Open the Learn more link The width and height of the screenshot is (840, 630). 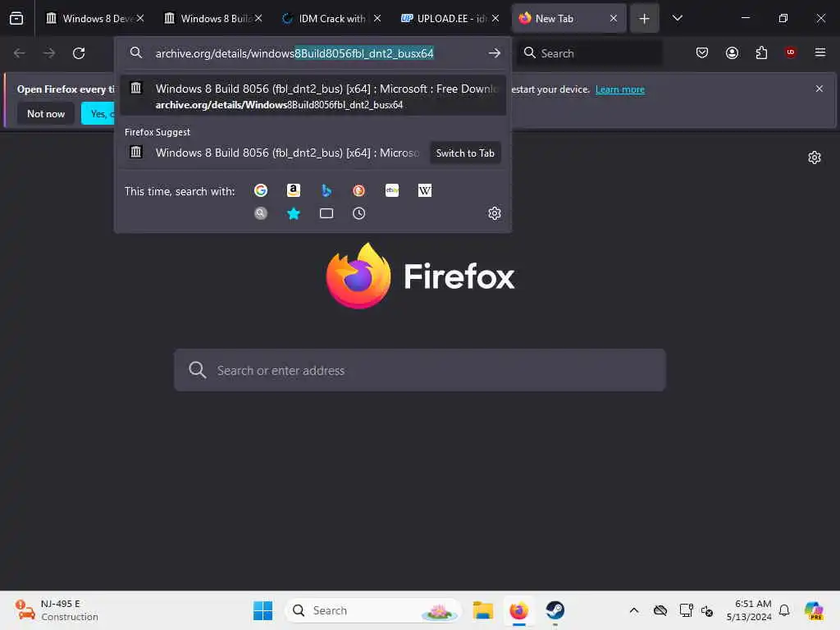point(620,89)
